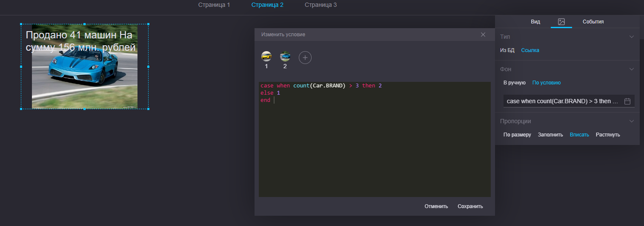Open Страница 1 page tab
The height and width of the screenshot is (226, 644).
tap(214, 5)
